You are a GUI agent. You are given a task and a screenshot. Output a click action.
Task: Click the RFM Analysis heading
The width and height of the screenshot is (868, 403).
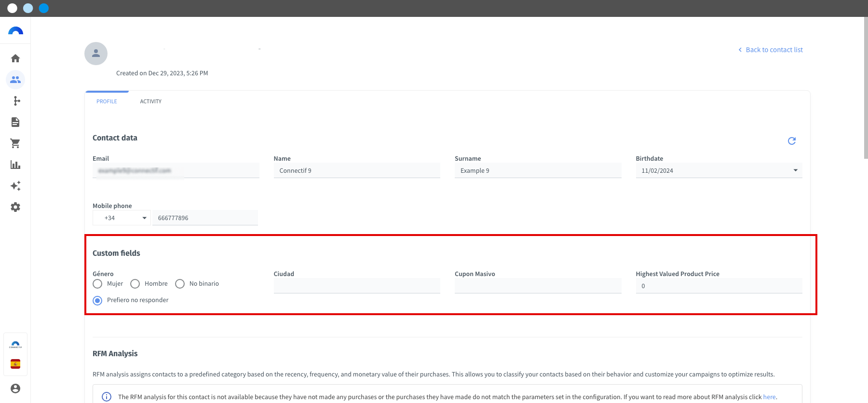coord(115,353)
